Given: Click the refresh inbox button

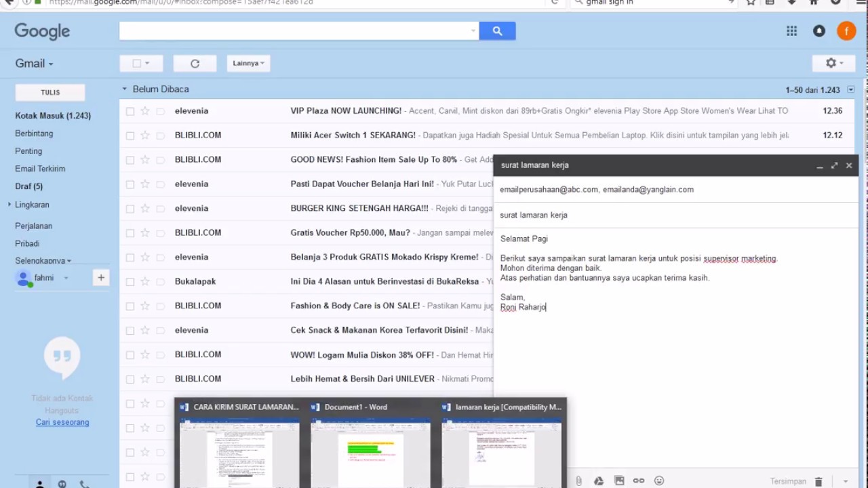Looking at the screenshot, I should [x=195, y=63].
